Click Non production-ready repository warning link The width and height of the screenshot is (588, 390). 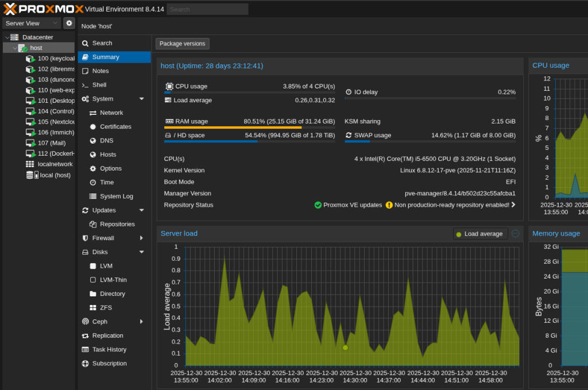[451, 205]
